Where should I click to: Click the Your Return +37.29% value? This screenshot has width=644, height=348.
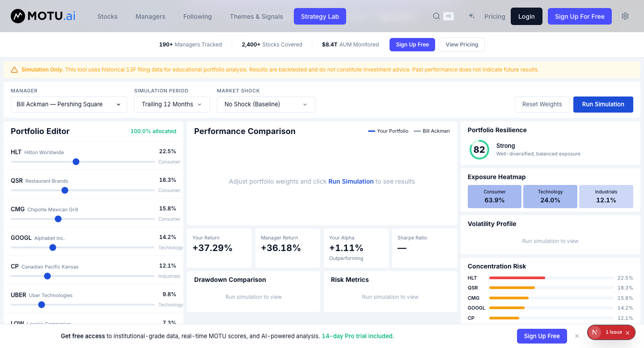point(212,248)
